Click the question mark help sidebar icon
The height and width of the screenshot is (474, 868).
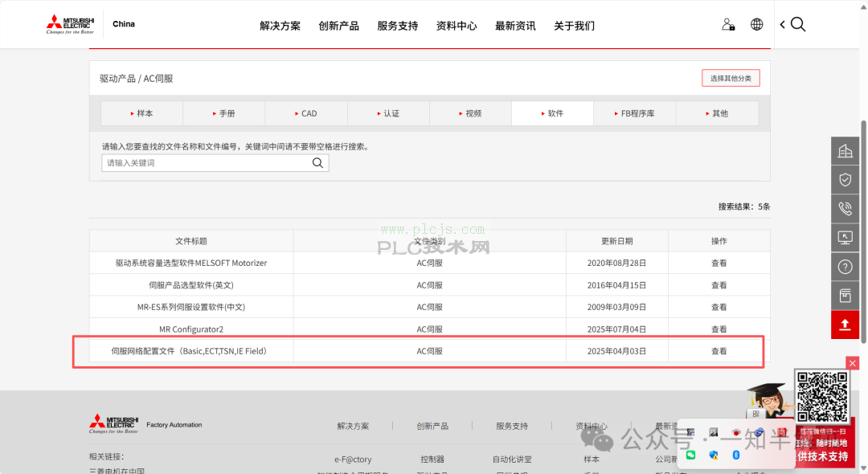pos(845,267)
